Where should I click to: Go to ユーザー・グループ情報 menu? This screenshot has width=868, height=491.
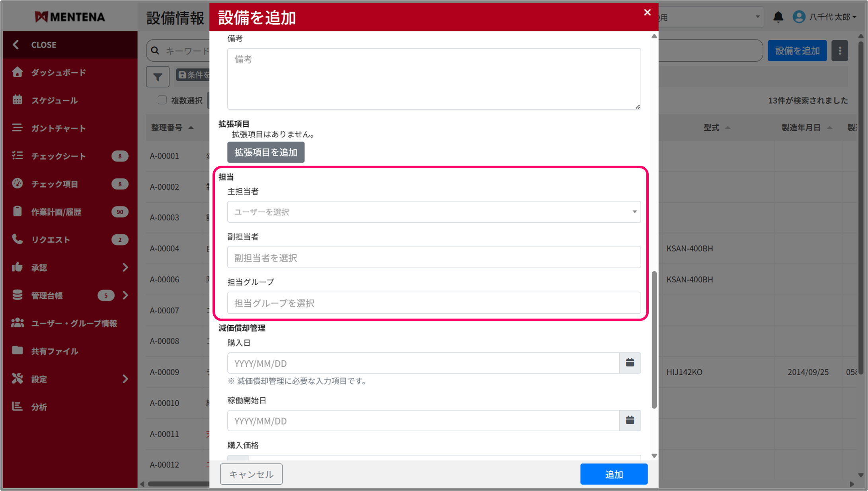coord(74,323)
